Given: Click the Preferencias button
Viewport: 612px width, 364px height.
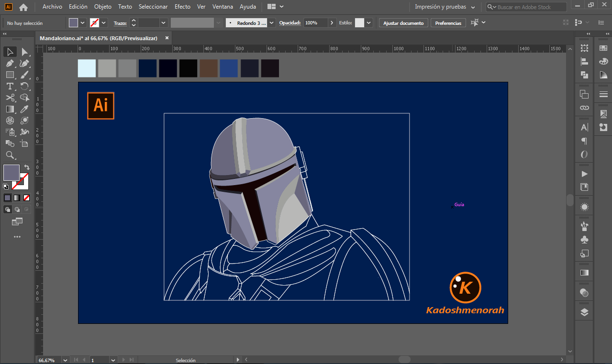Looking at the screenshot, I should [x=448, y=23].
